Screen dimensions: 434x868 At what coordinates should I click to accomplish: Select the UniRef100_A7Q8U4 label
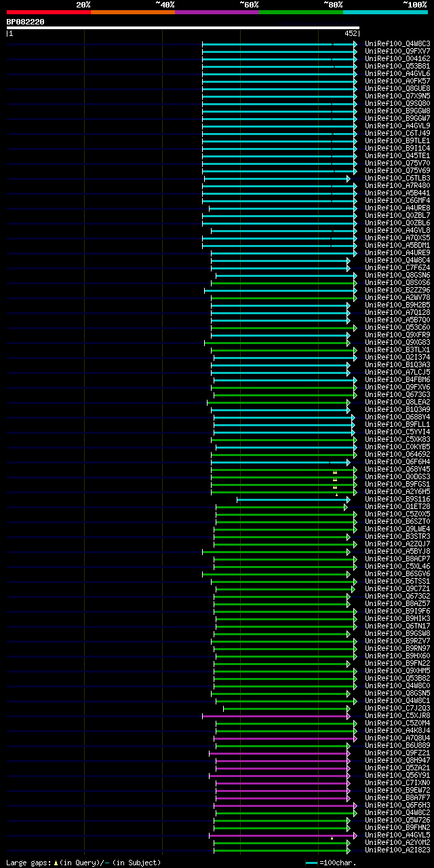397,738
